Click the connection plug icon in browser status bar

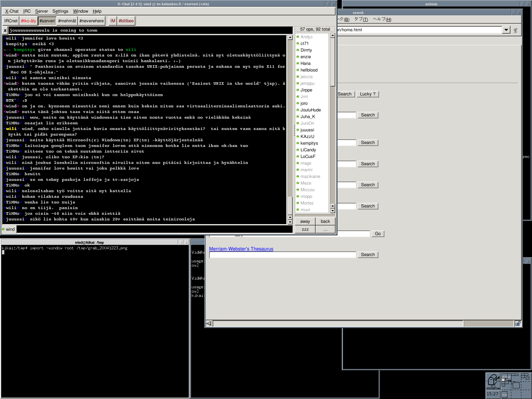(x=209, y=324)
